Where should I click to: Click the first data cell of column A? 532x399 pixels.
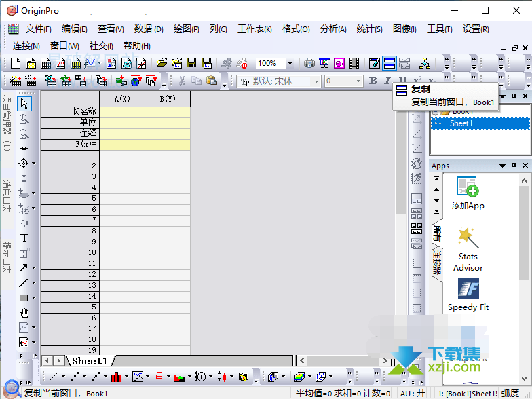pos(122,155)
